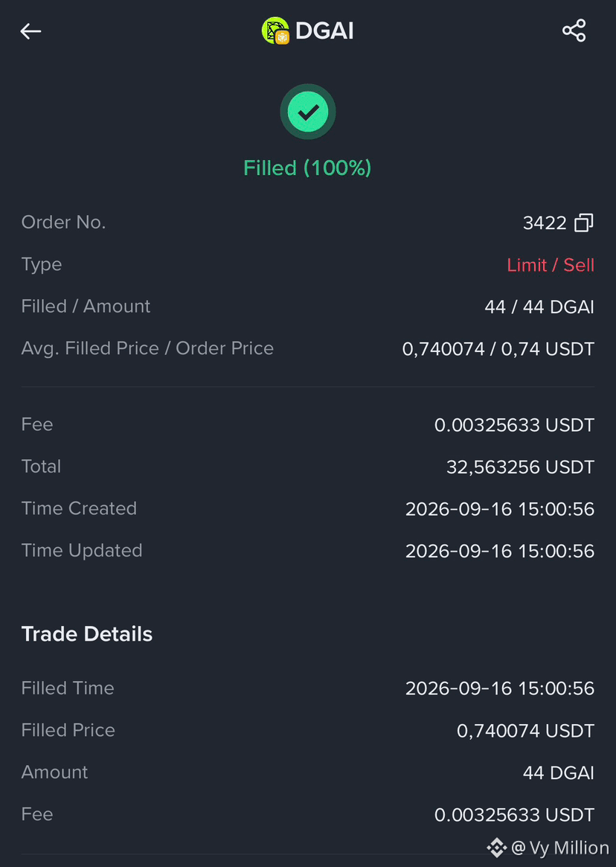
Task: Tap the Vy Million watermark text
Action: [x=560, y=848]
